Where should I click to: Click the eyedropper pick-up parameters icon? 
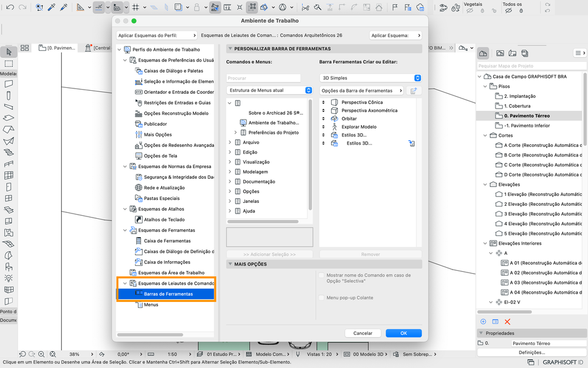pos(51,7)
